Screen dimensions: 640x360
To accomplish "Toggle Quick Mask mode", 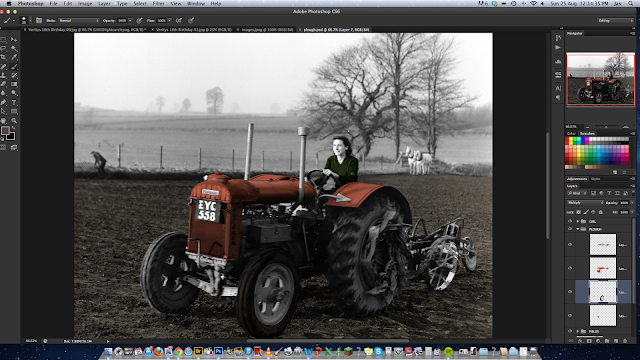I will tap(4, 147).
